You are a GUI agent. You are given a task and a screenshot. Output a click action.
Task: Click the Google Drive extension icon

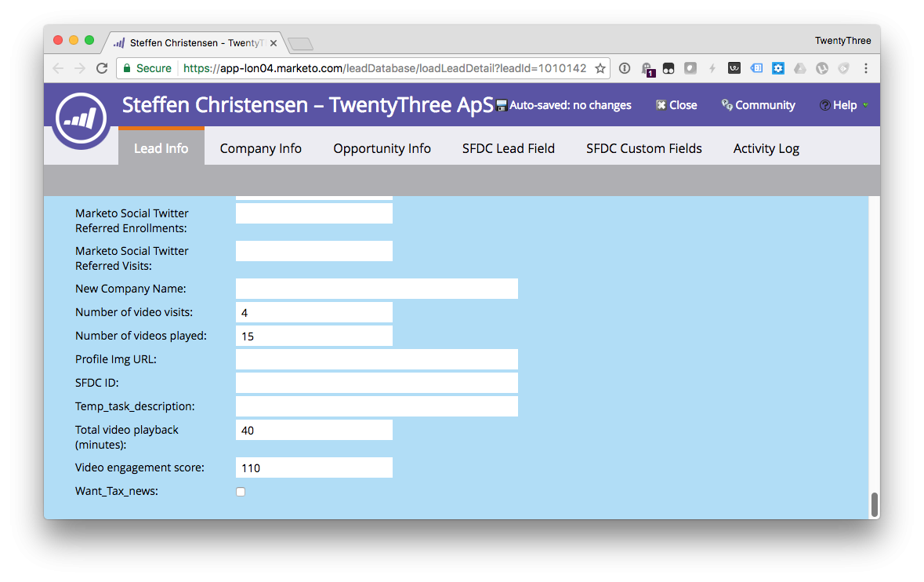[799, 68]
